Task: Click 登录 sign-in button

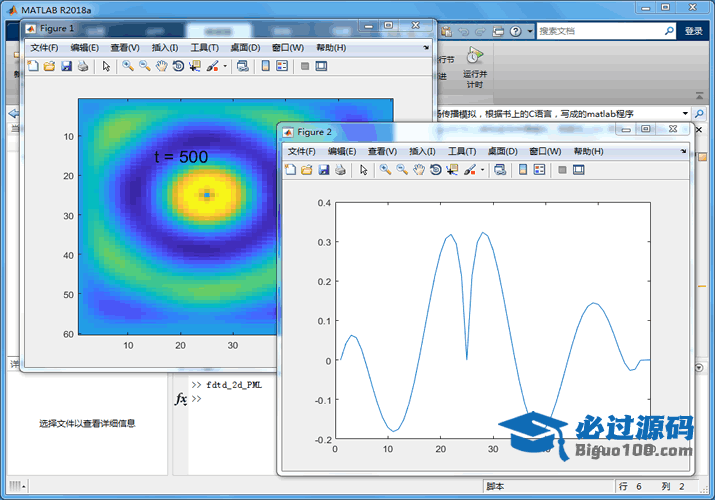Action: pyautogui.click(x=694, y=31)
